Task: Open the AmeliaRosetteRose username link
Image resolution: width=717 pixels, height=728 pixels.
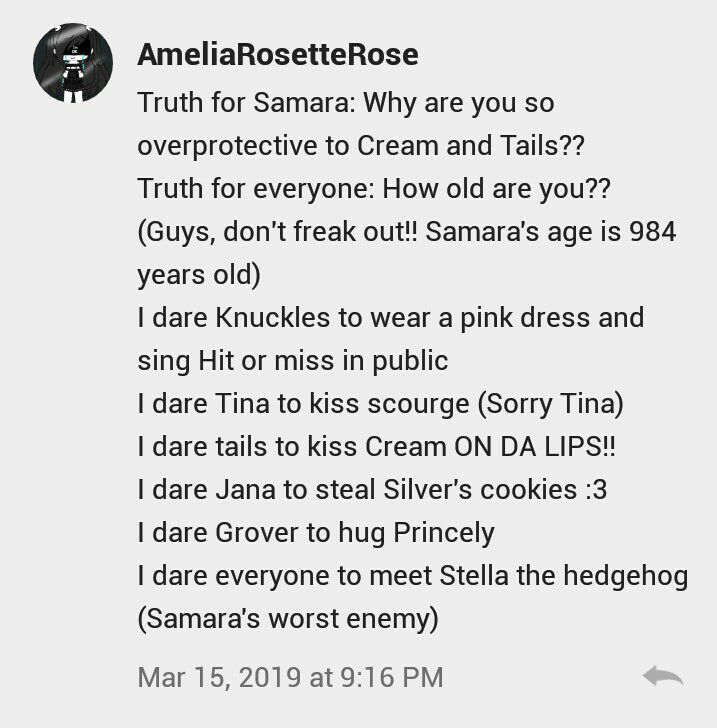Action: [x=278, y=54]
